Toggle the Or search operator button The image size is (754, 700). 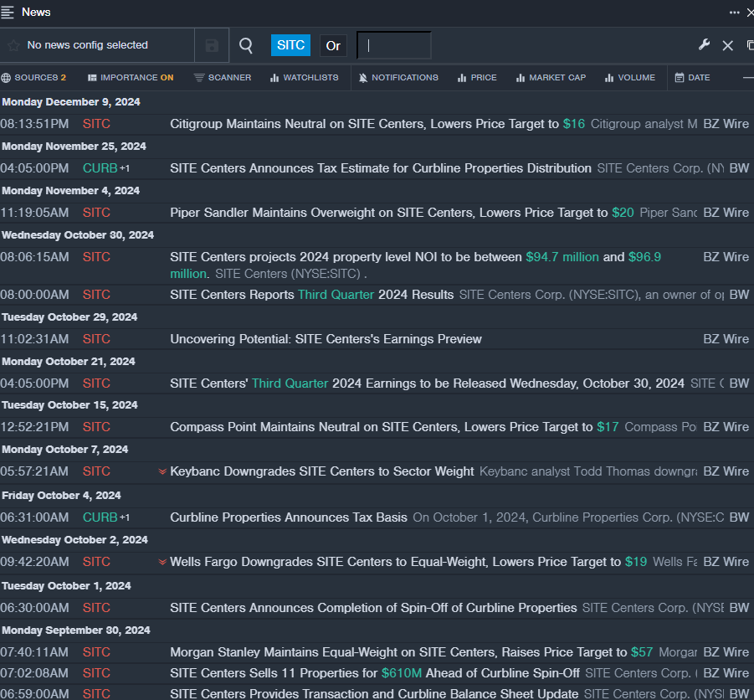[333, 45]
